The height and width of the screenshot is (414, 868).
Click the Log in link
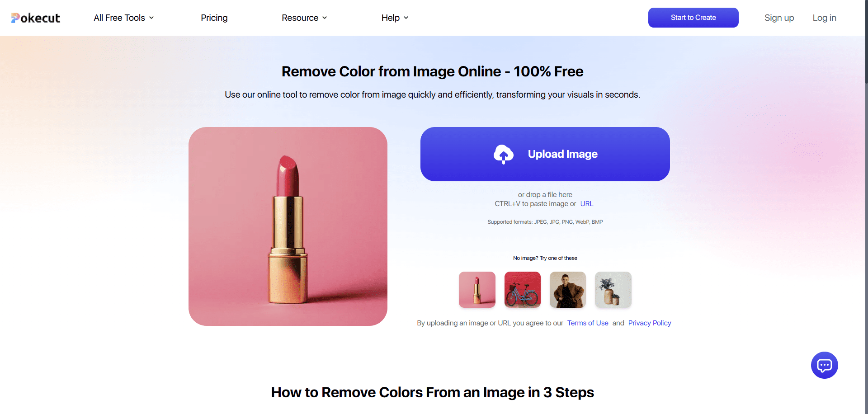tap(824, 18)
